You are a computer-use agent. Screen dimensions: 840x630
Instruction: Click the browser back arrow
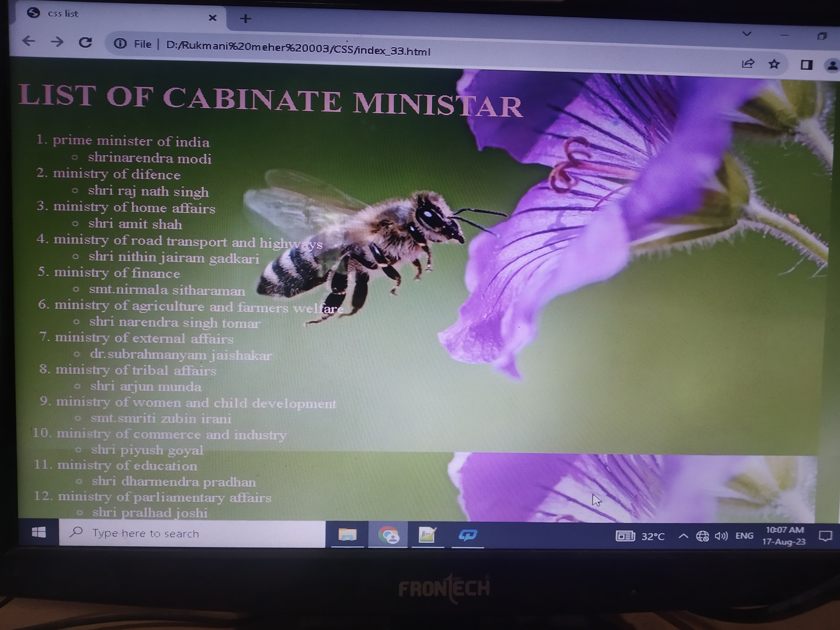click(29, 41)
